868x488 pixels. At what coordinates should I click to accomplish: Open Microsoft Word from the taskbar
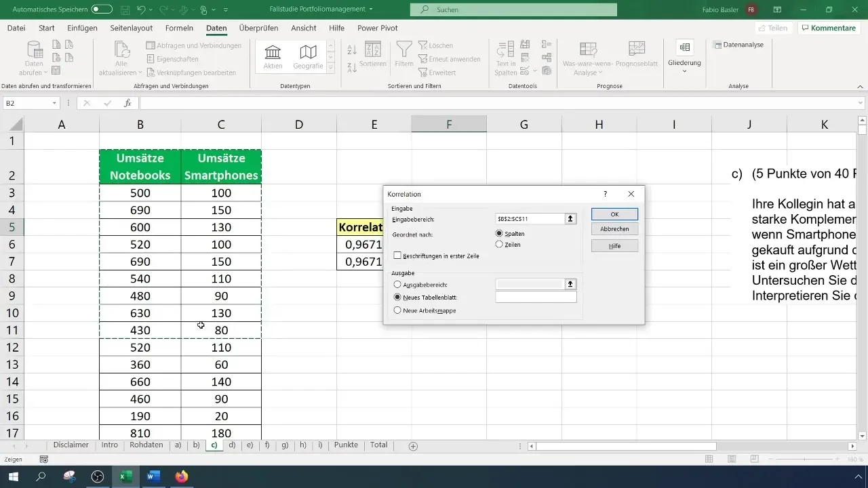152,476
